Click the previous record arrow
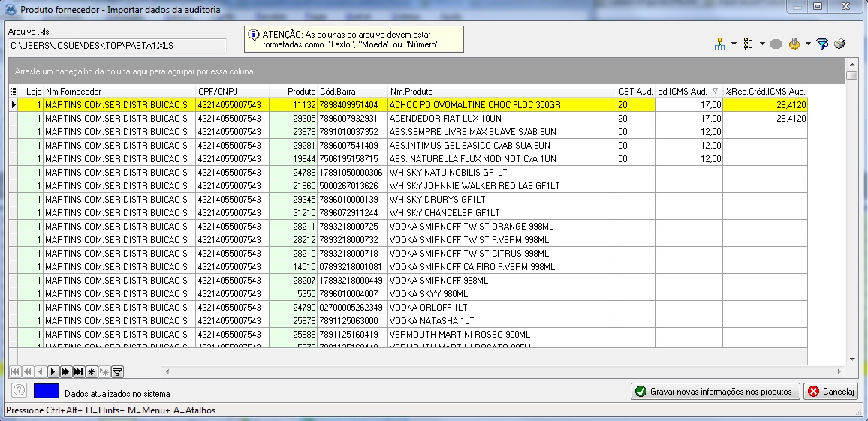868x421 pixels. (40, 371)
